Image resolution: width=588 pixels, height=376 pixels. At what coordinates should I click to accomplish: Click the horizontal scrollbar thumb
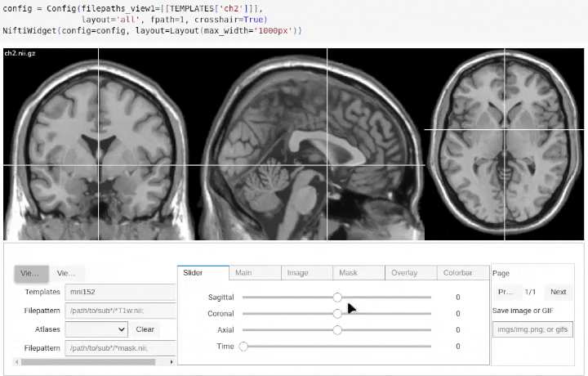[88, 362]
